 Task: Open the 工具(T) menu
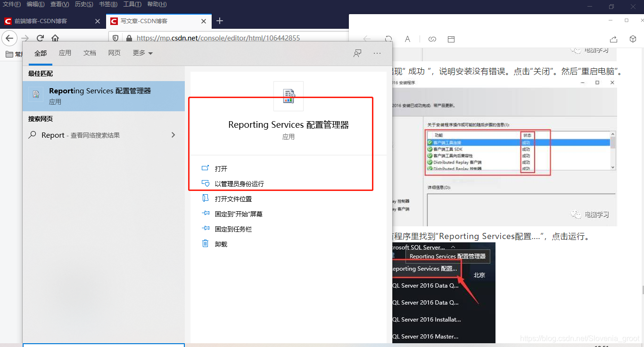[x=132, y=4]
